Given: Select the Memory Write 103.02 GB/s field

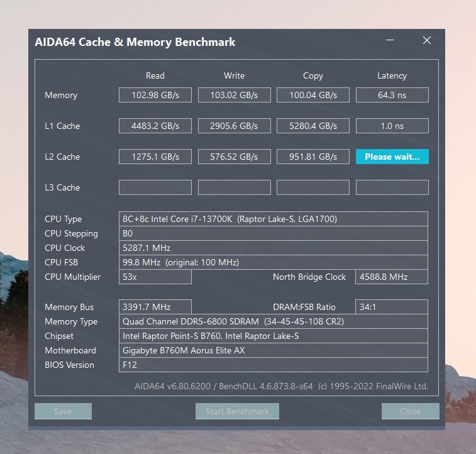Looking at the screenshot, I should 235,95.
